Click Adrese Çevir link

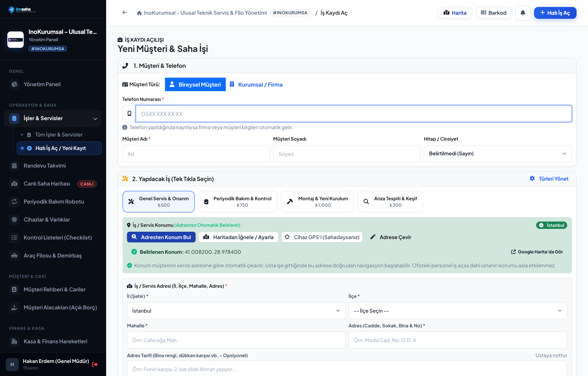coord(391,237)
